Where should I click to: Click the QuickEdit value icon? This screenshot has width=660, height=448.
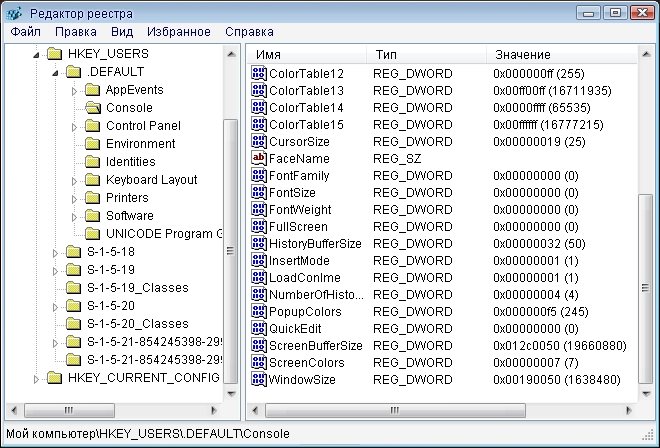pyautogui.click(x=259, y=328)
